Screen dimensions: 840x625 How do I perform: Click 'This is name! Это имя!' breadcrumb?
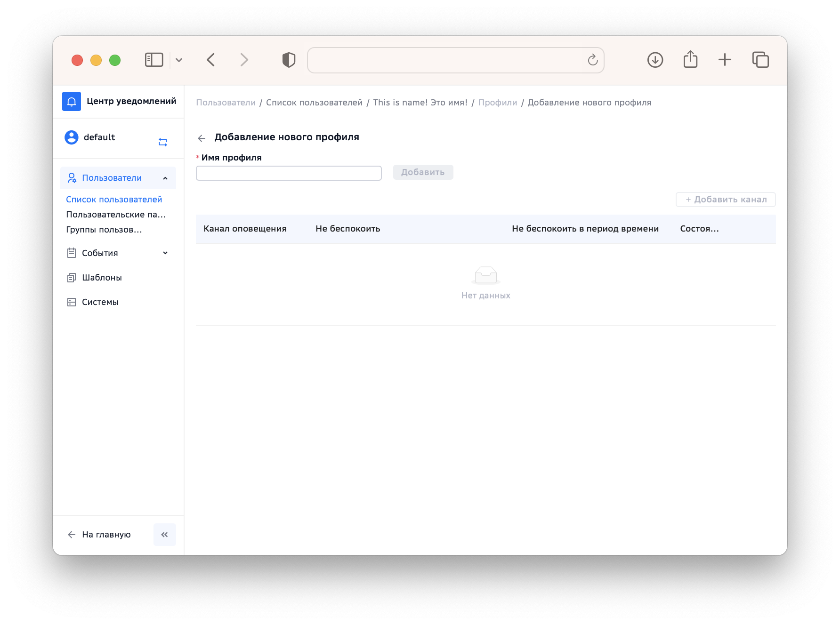pos(420,103)
